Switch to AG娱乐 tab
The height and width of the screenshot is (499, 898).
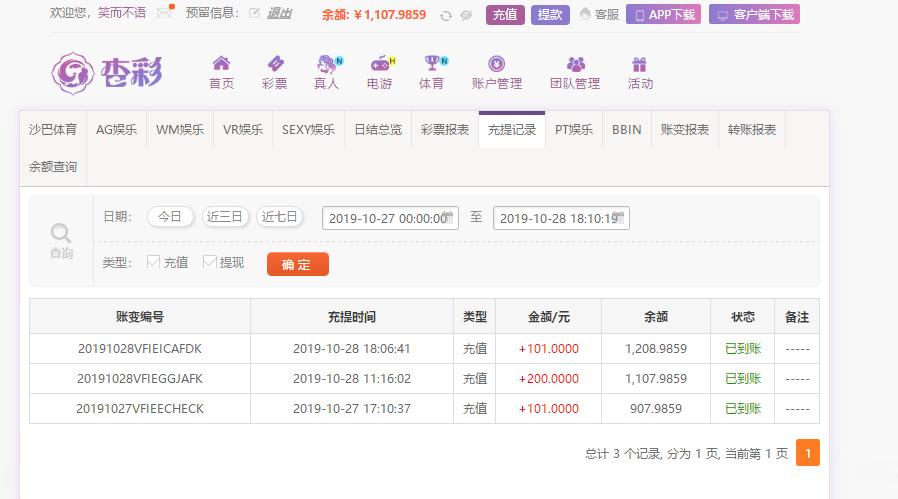(116, 130)
